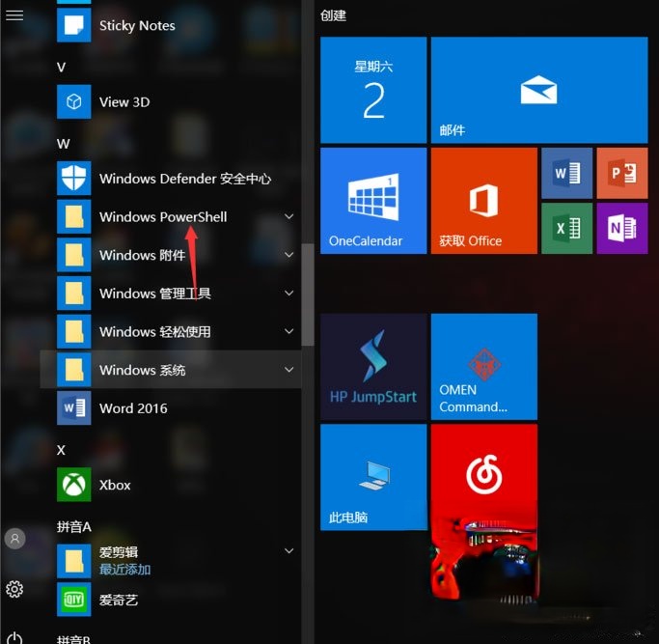659x644 pixels.
Task: Click the 'Word 2016' label
Action: coord(133,408)
